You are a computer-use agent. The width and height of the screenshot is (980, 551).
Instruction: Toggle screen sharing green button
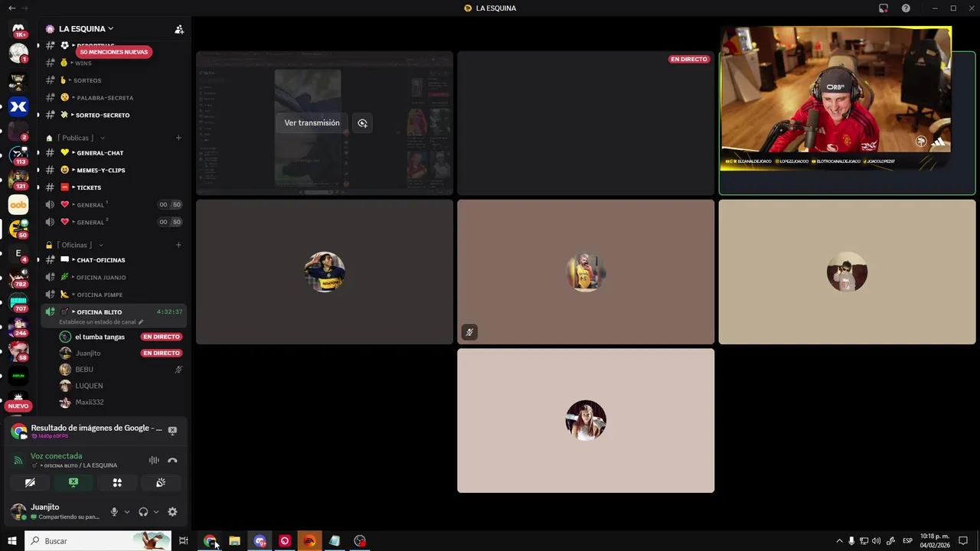point(73,482)
